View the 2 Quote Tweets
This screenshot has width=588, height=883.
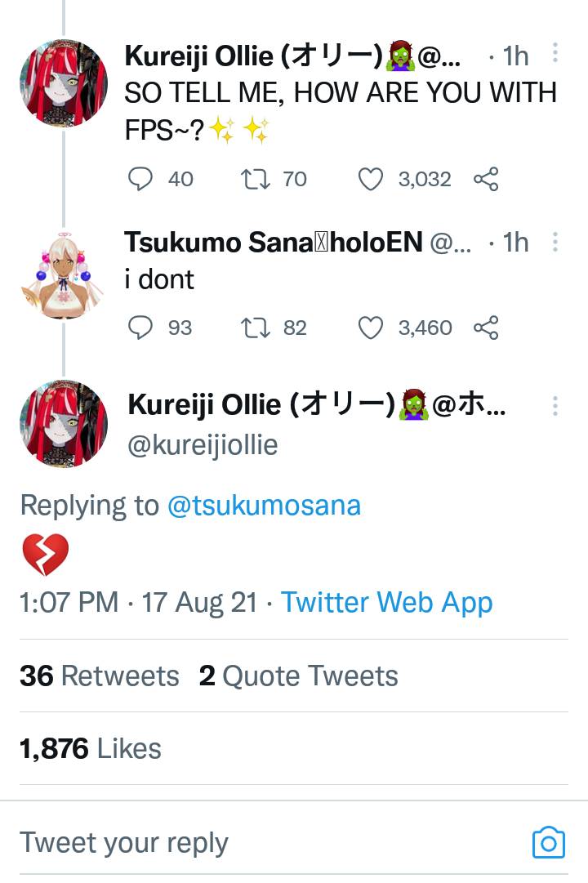click(x=299, y=676)
